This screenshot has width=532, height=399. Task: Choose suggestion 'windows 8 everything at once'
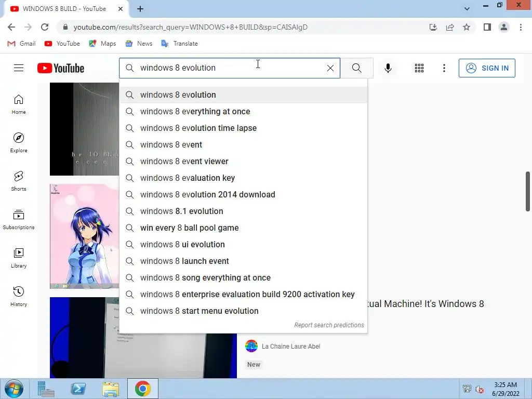coord(243,111)
